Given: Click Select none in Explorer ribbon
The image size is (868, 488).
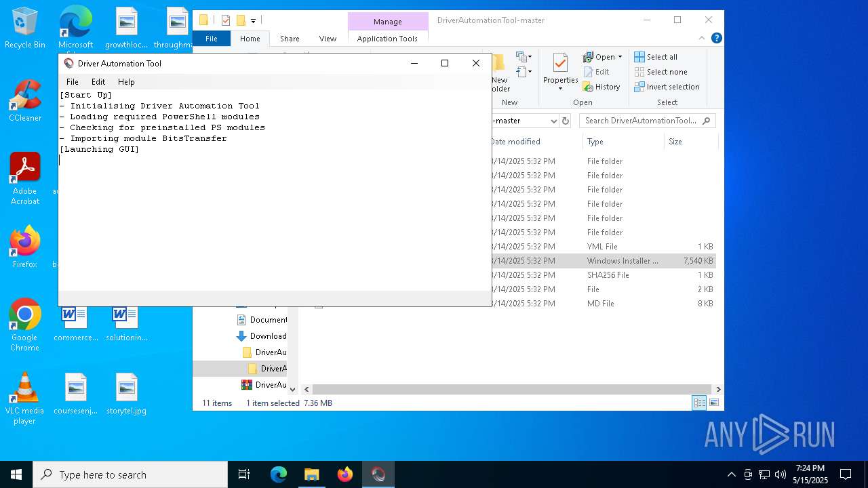Looking at the screenshot, I should (x=660, y=72).
